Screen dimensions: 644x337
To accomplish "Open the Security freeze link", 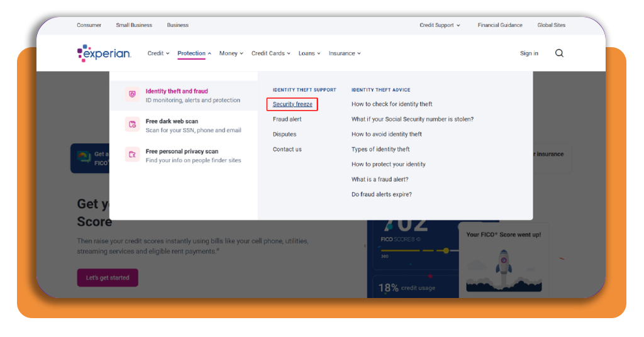I will click(x=292, y=104).
